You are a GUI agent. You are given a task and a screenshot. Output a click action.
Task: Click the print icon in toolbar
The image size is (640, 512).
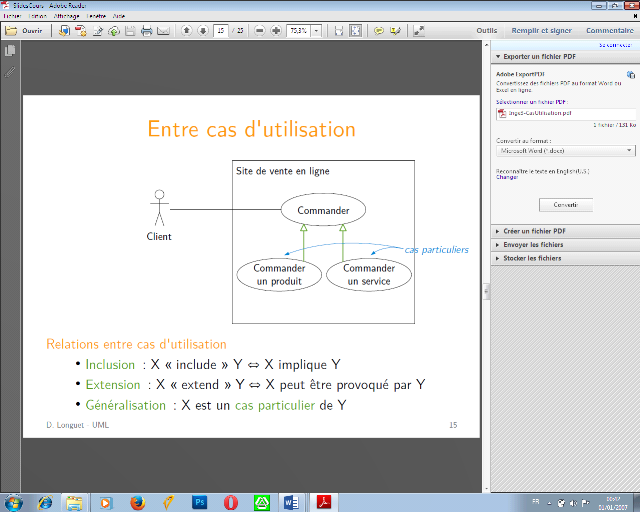(147, 31)
